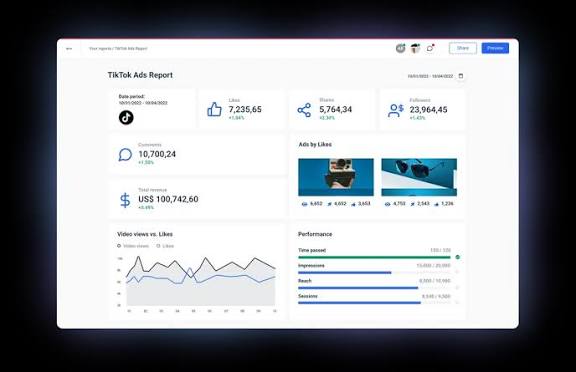
Task: Toggle the Likes legend item in chart
Action: 165,246
